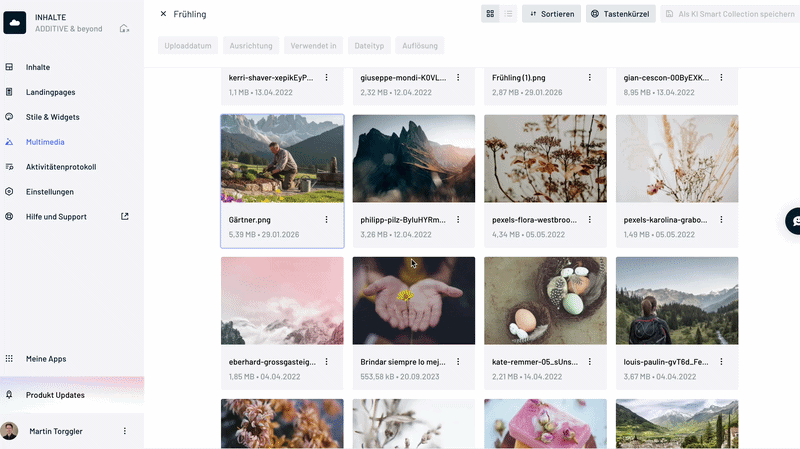Open the options menu for eberhard-grossgasteig

click(327, 362)
